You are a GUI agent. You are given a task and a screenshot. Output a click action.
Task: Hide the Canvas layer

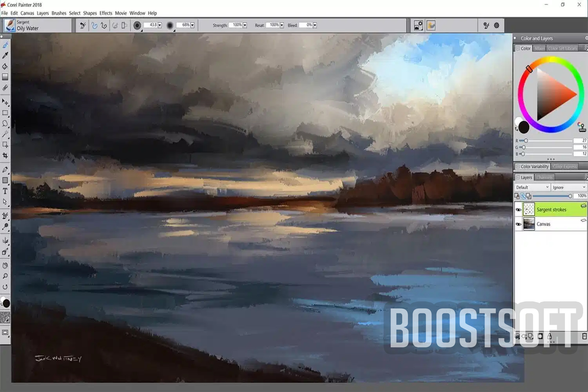[518, 224]
